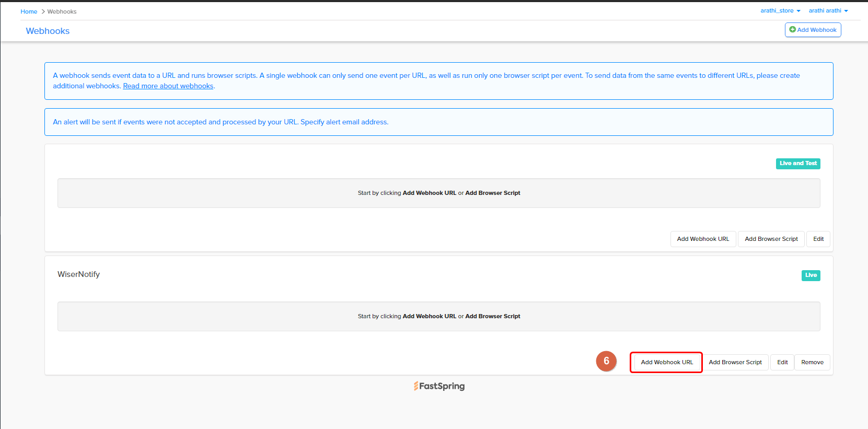Expand the arathi arathi user menu
The image size is (868, 429).
coord(828,10)
